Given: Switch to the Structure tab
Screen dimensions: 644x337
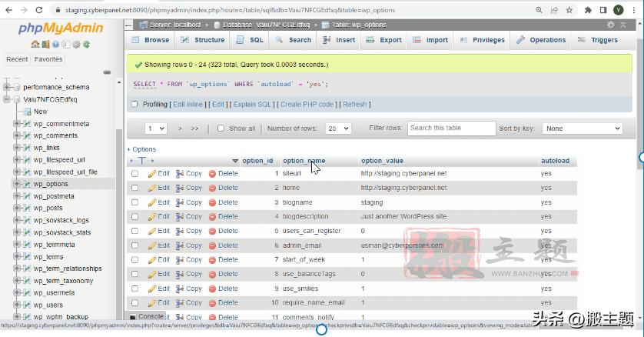Looking at the screenshot, I should pyautogui.click(x=203, y=40).
